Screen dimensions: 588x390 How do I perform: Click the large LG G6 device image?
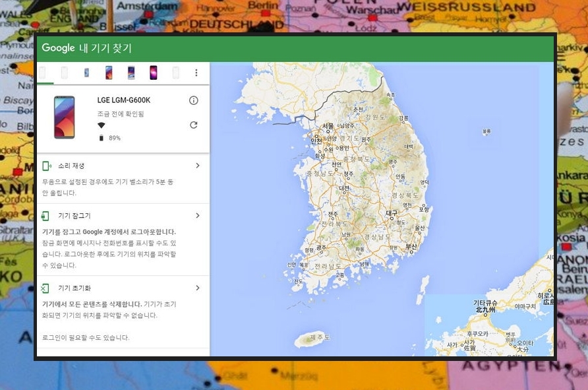click(65, 117)
